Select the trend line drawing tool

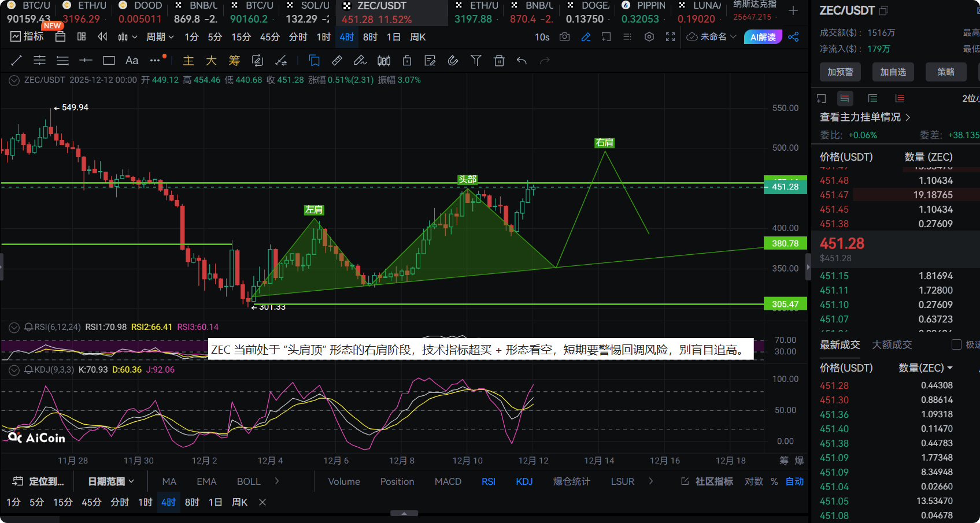17,60
